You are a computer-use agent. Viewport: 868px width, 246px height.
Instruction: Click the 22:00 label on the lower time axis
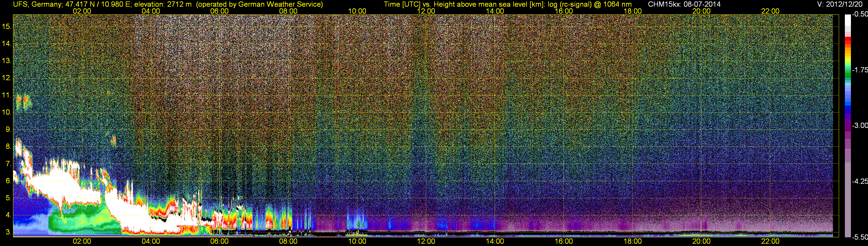(770, 241)
